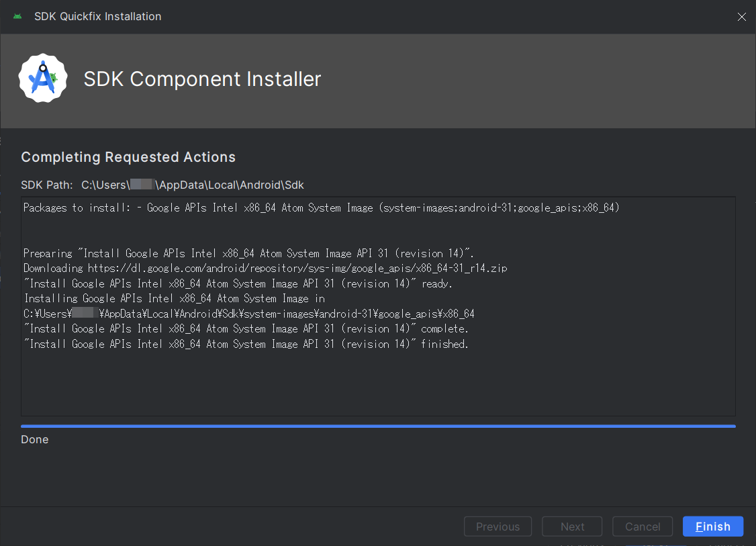This screenshot has height=546, width=756.
Task: Click the log line ending in "ready."
Action: tap(238, 283)
